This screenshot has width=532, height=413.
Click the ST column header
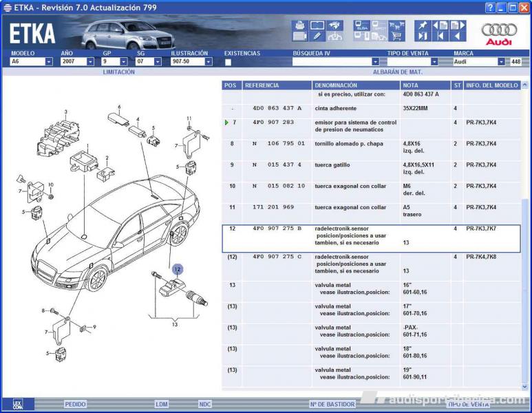point(457,85)
